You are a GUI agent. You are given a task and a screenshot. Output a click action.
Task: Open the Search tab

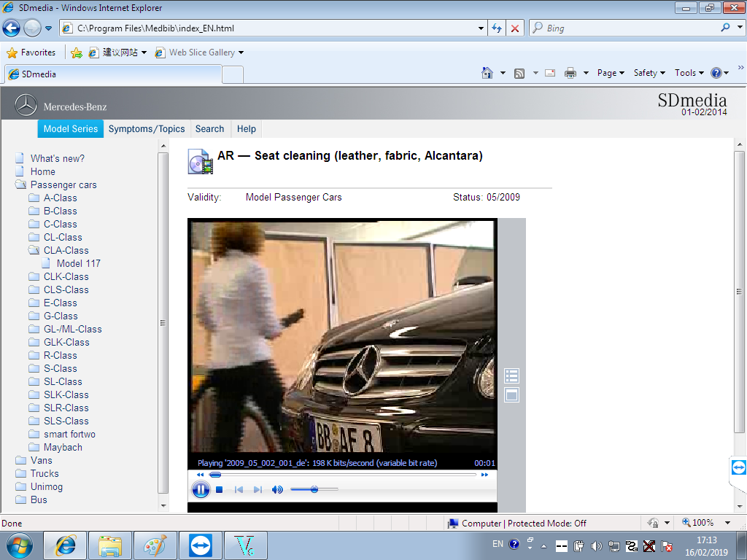tap(209, 129)
